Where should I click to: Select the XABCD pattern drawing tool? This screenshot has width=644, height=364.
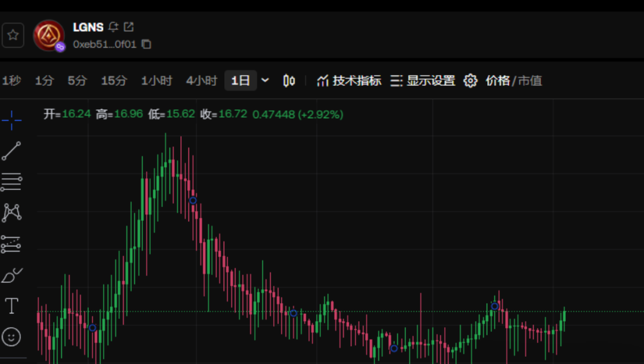point(11,212)
